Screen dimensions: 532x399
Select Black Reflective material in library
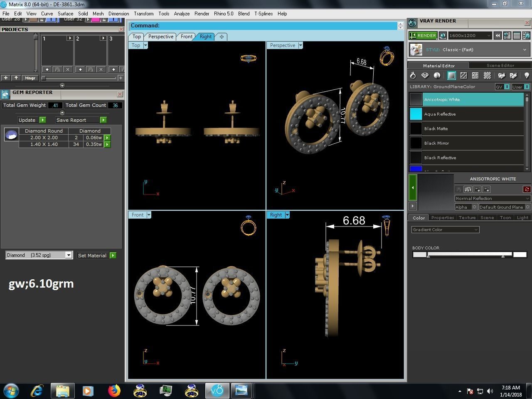click(x=466, y=158)
